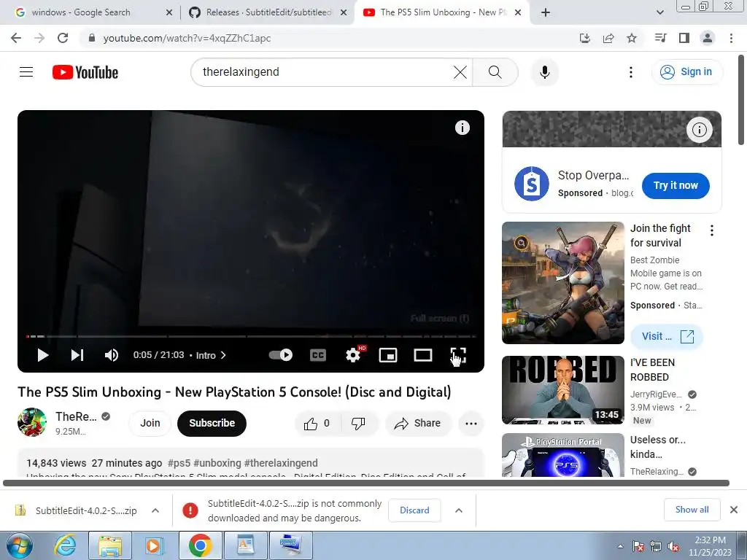Bookmark this page star
Screen dimensions: 747x560
pos(632,38)
